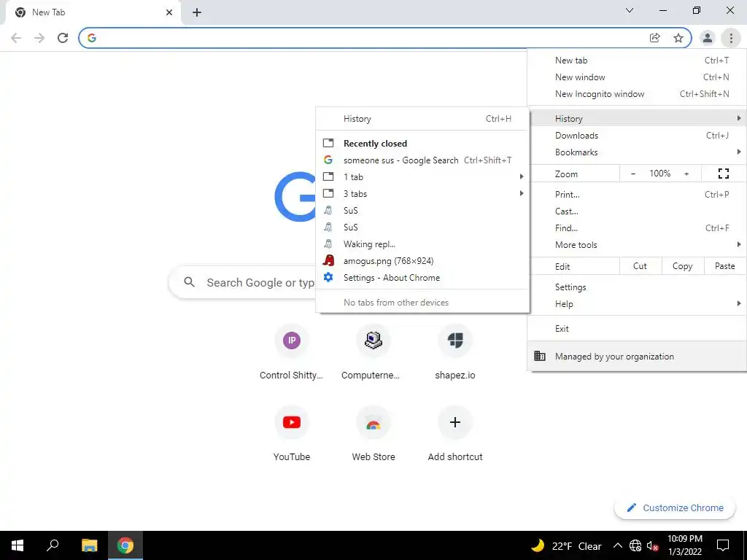Decrease zoom with the minus button
This screenshot has width=747, height=560.
(633, 174)
